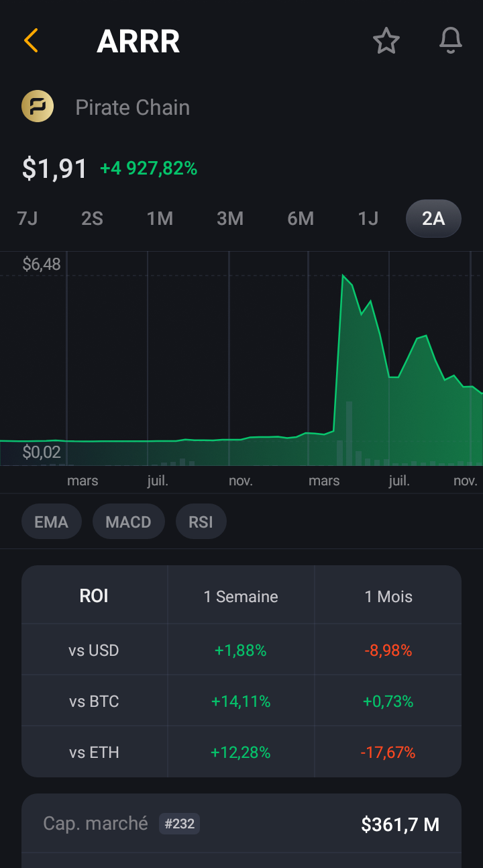Image resolution: width=483 pixels, height=868 pixels.
Task: Click the 1 Semaine column header
Action: [241, 597]
